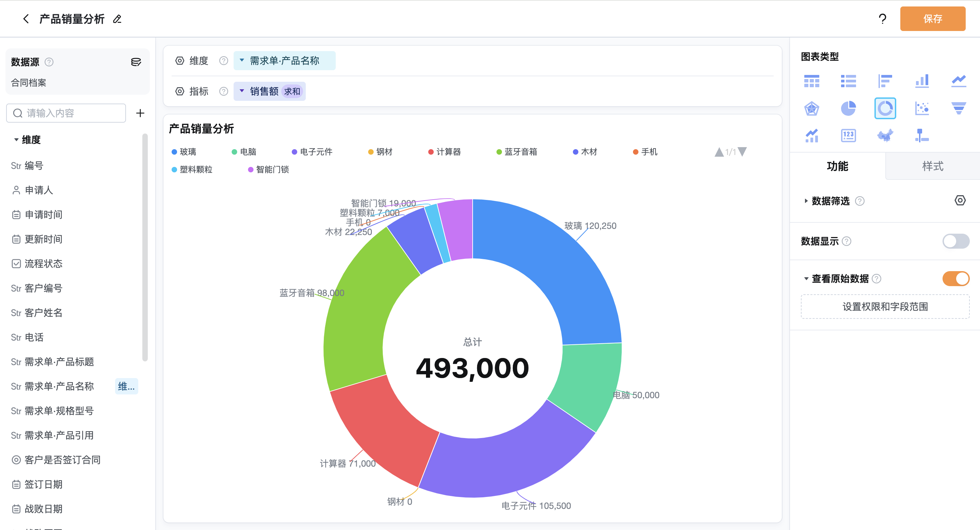Viewport: 980px width, 530px height.
Task: Select the line chart type
Action: coord(958,81)
